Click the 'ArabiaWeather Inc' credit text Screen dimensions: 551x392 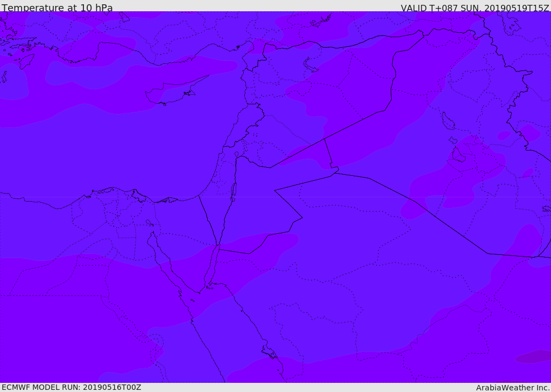512,388
